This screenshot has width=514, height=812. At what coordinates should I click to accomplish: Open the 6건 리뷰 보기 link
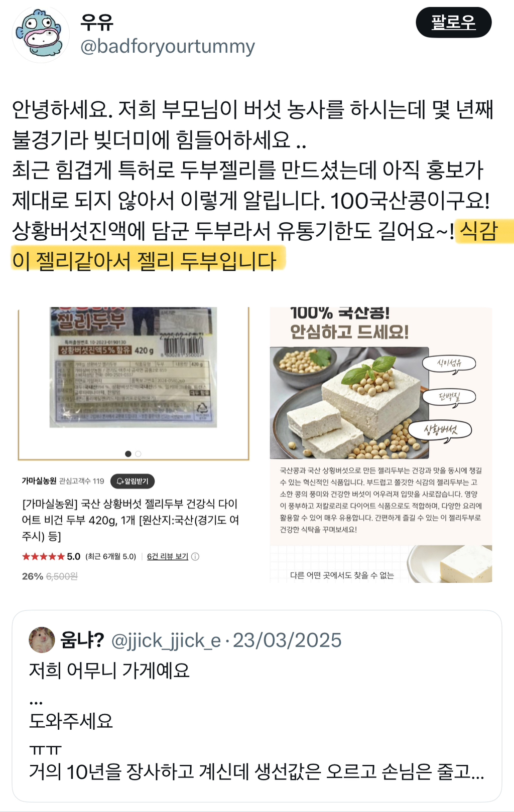point(168,556)
